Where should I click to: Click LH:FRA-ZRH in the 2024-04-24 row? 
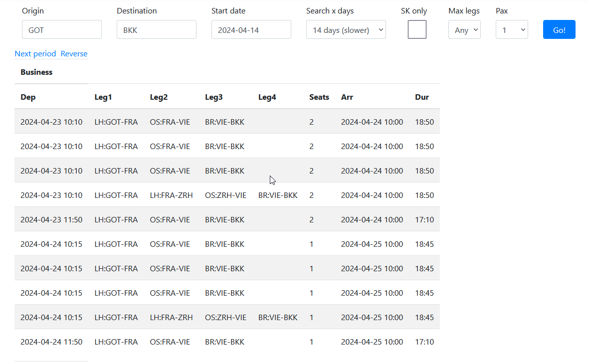point(171,318)
